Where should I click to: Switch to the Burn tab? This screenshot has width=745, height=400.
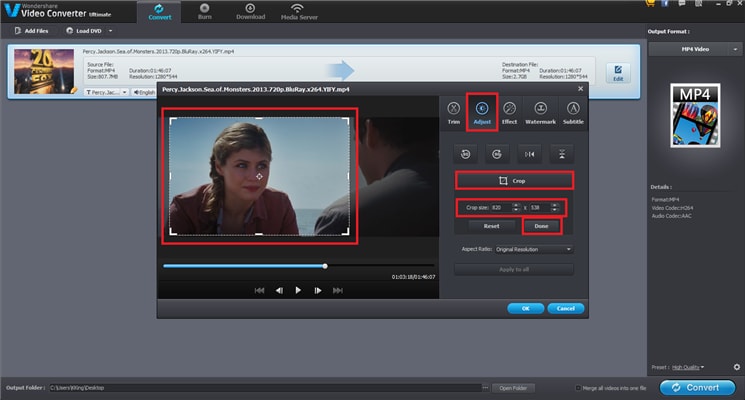point(205,12)
